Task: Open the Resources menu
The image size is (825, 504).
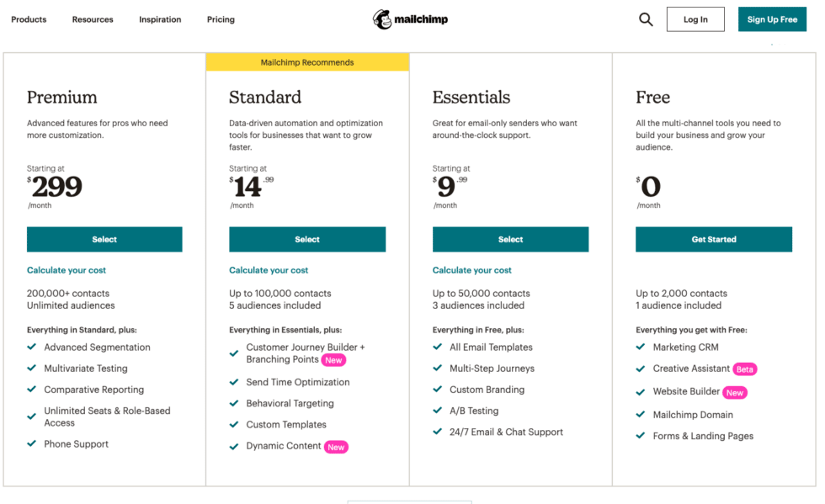Action: coord(93,19)
